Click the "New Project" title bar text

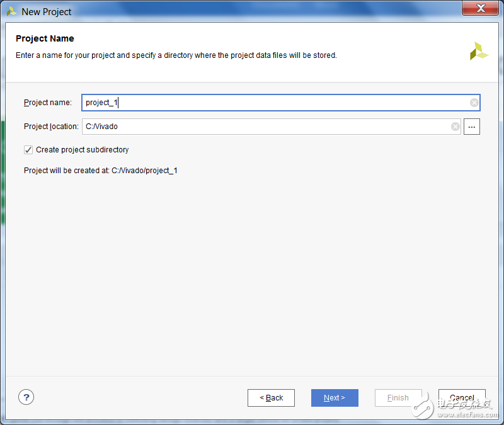click(x=47, y=11)
